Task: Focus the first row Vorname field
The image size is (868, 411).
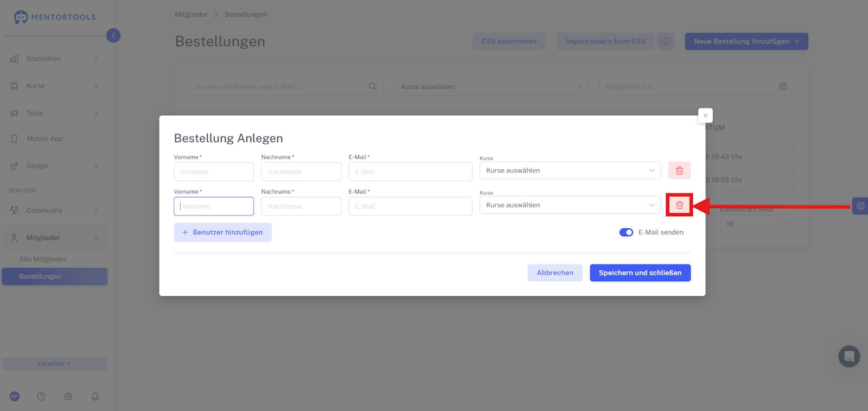Action: tap(214, 172)
